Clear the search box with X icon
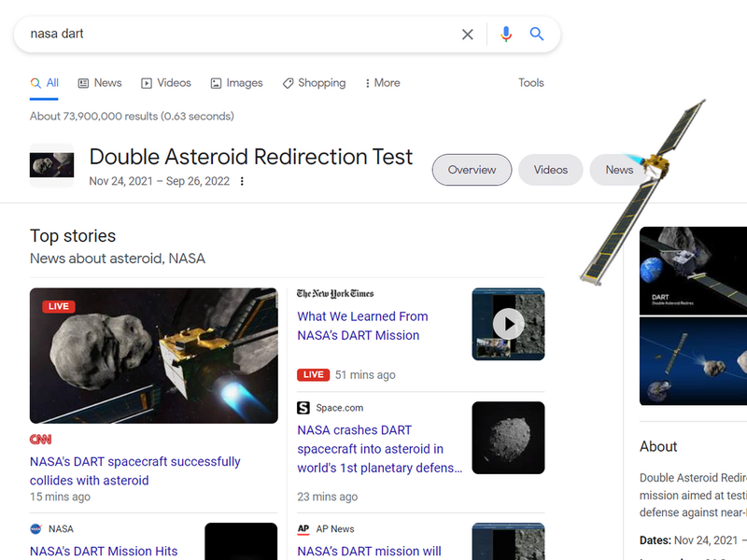Image resolution: width=747 pixels, height=560 pixels. [x=468, y=35]
